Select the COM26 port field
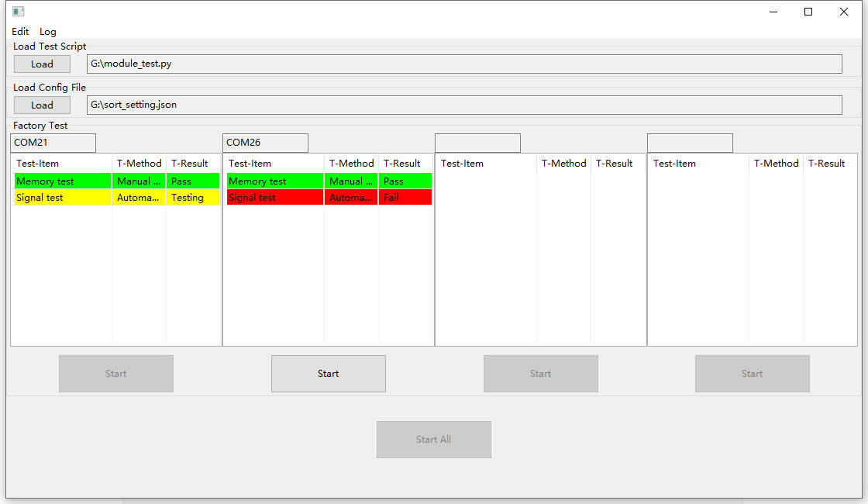868x504 pixels. click(x=265, y=143)
